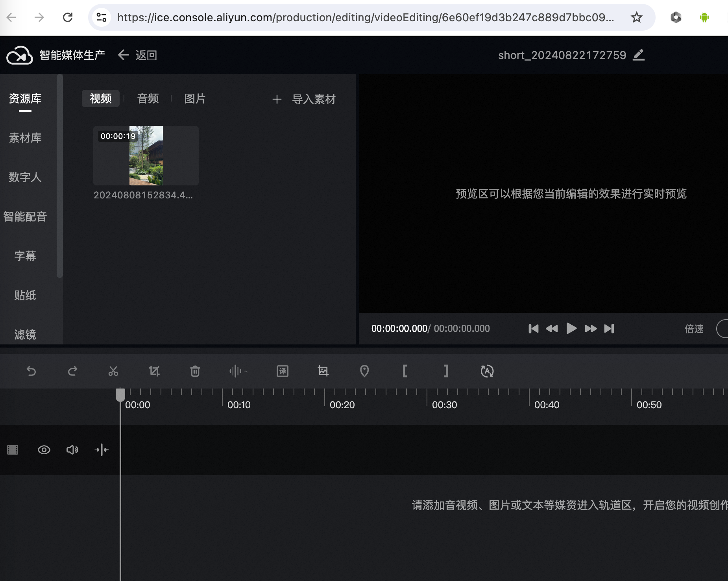Click the sidebar vertical scrollbar
This screenshot has height=581, width=728.
coord(60,176)
